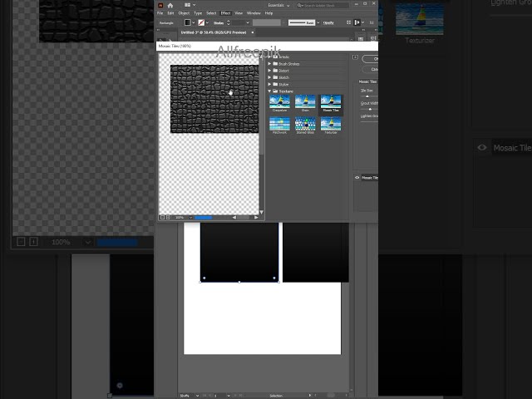Viewport: 532px width, 399px height.
Task: Adjust the Tile Size slider
Action: coord(369,96)
